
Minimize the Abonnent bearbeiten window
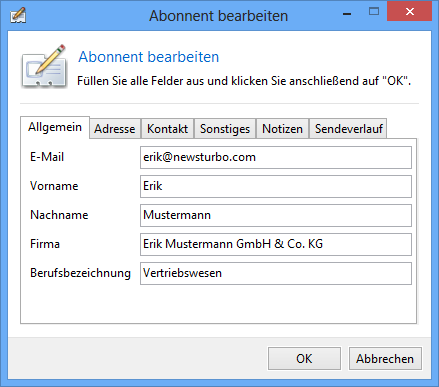pyautogui.click(x=347, y=14)
